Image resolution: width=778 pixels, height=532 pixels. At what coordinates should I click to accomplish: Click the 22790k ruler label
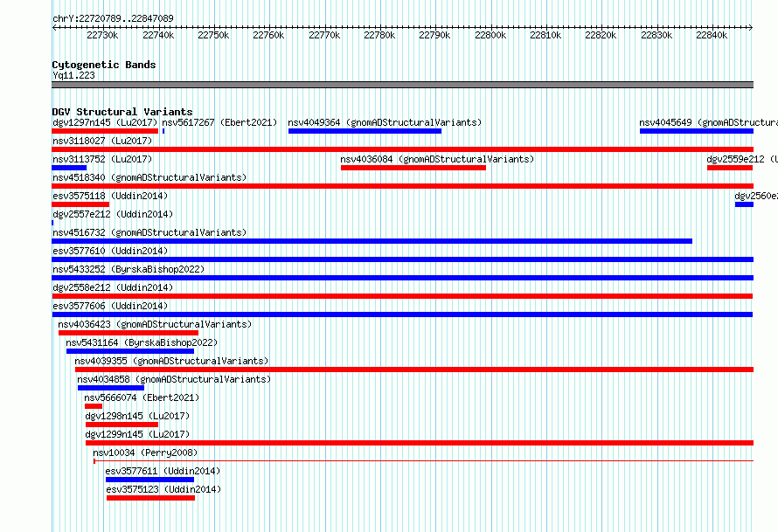tap(434, 35)
